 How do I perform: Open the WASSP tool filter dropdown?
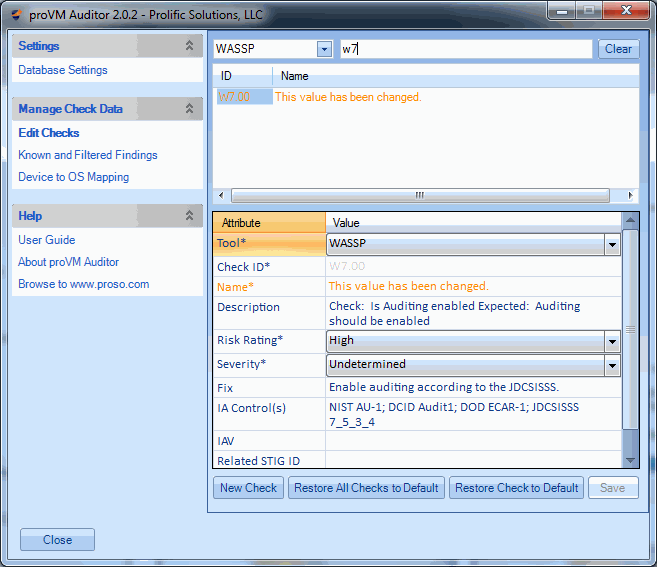[324, 49]
